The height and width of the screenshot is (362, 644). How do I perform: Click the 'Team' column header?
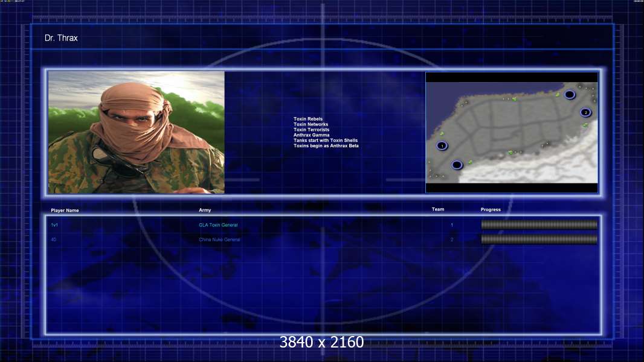point(438,209)
